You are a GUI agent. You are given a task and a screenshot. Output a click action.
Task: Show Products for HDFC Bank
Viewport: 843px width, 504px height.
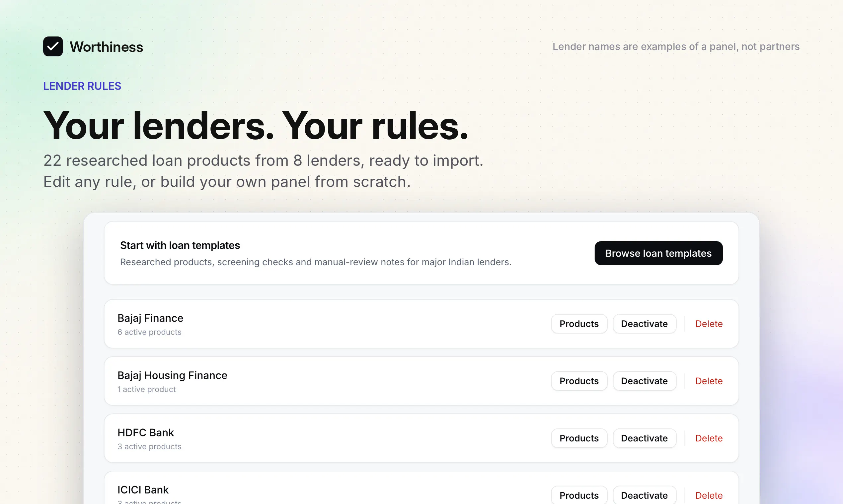(x=578, y=438)
